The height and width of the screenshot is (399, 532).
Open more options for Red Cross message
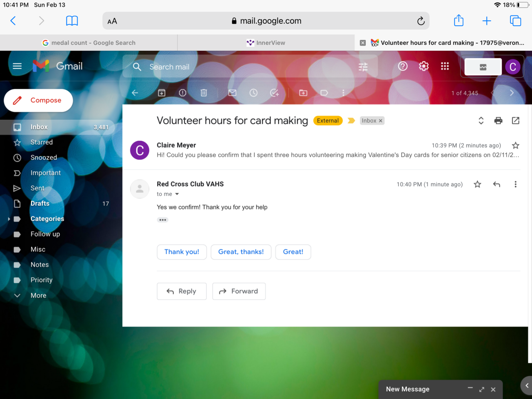516,184
